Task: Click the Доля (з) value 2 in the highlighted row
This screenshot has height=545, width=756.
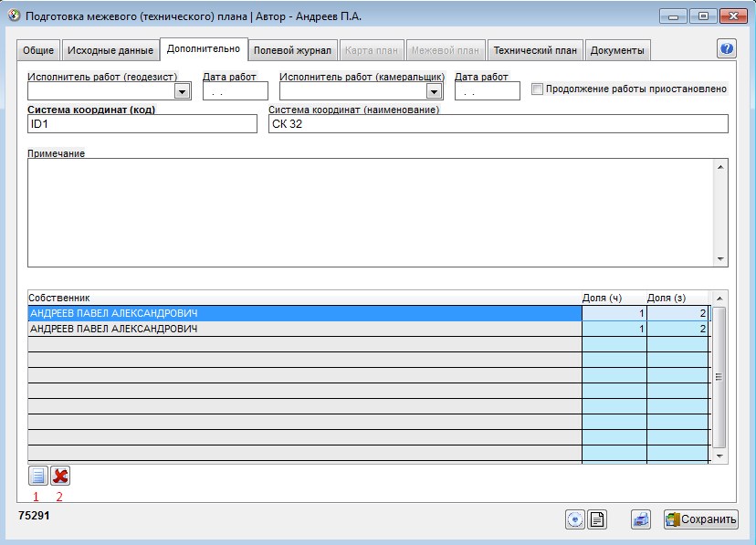Action: click(x=677, y=313)
